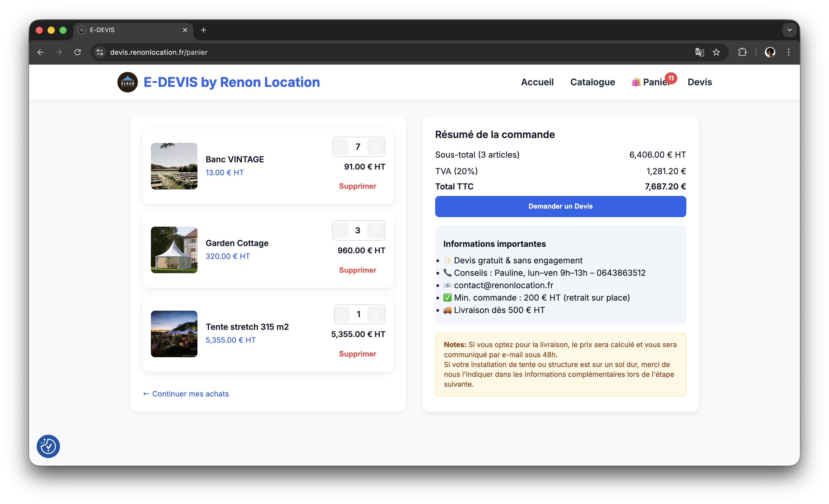The width and height of the screenshot is (829, 504).
Task: Open Panier with the 11 badge
Action: tap(652, 82)
